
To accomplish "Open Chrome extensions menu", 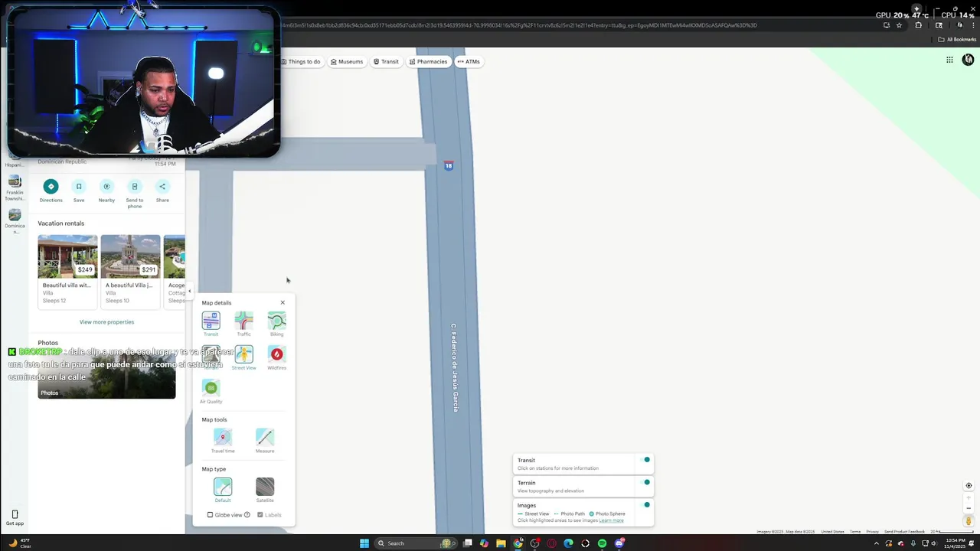I will coord(919,25).
